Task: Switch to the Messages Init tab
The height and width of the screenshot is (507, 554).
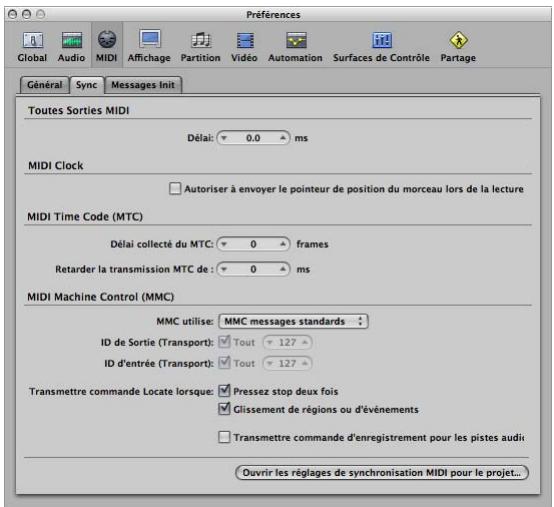Action: click(143, 85)
